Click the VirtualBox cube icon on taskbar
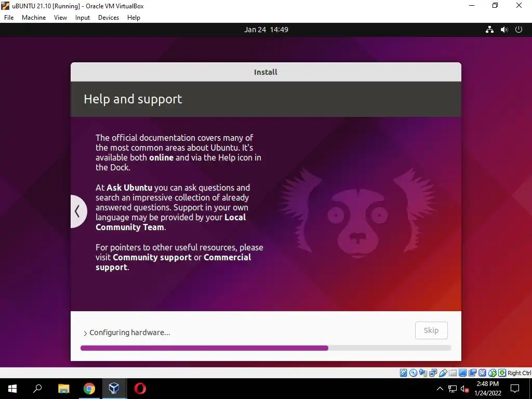 114,389
